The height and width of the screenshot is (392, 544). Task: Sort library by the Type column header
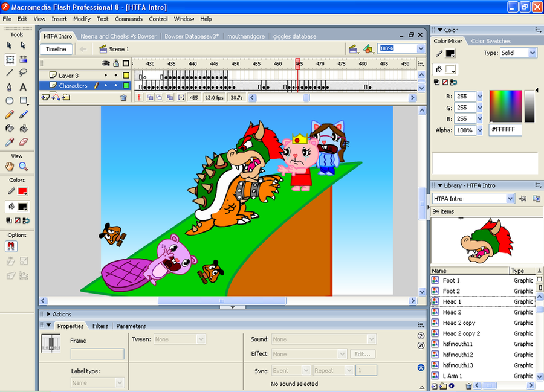coord(522,271)
